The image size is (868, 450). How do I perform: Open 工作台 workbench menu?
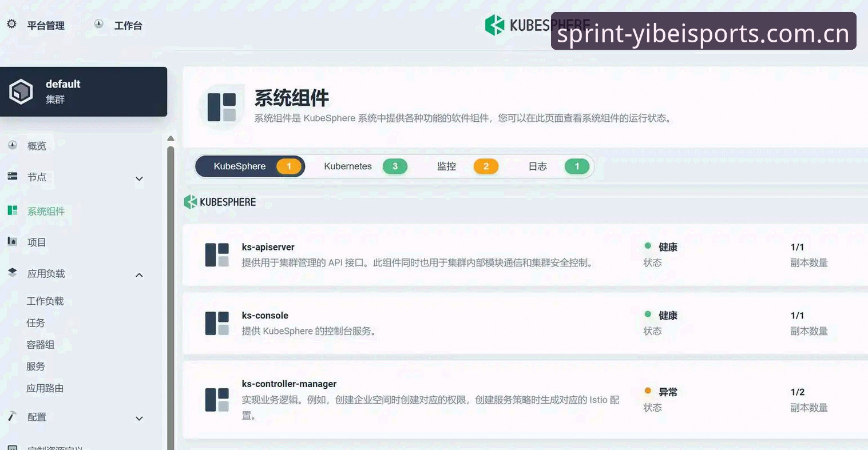point(128,26)
